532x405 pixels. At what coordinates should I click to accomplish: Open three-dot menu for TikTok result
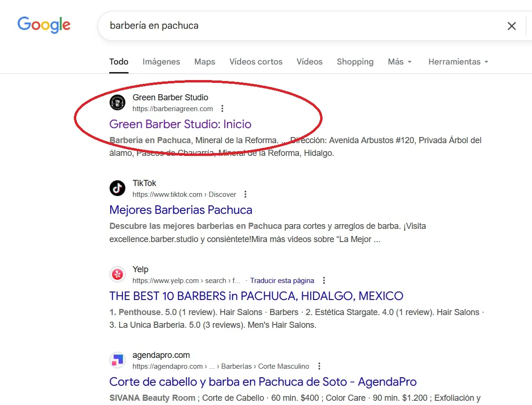[245, 194]
